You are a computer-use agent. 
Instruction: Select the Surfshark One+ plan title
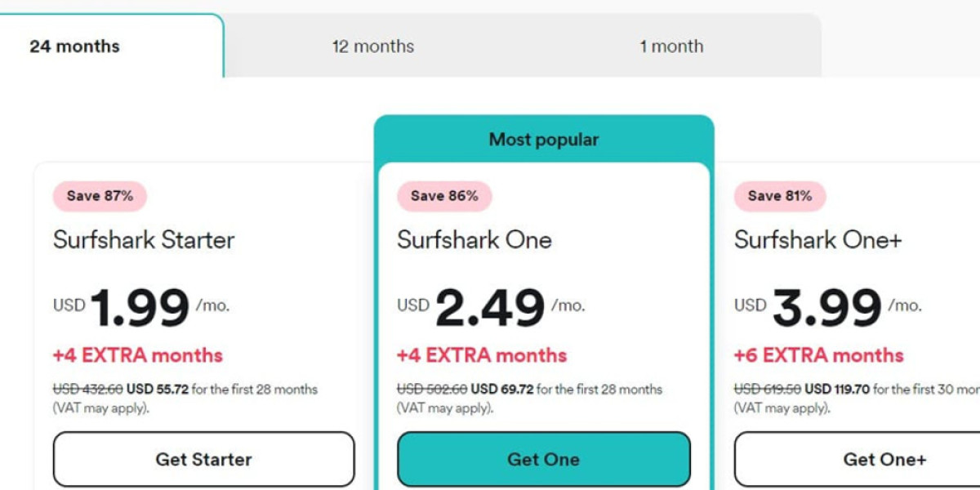point(817,240)
